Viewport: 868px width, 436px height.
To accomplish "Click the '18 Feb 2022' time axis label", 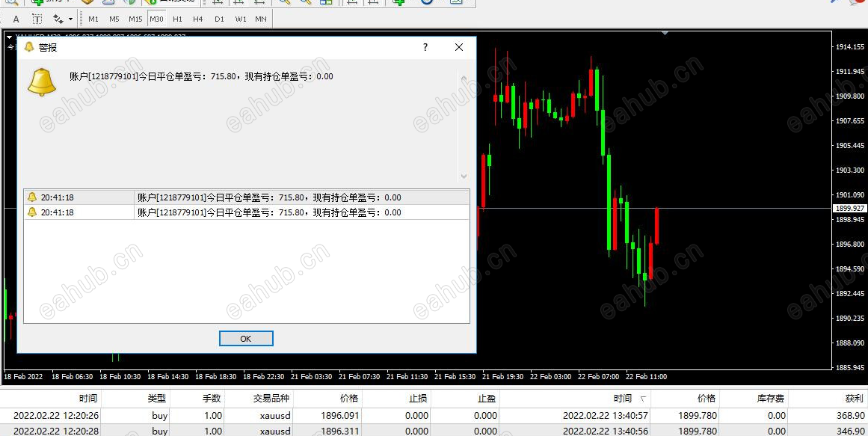I will coord(23,376).
